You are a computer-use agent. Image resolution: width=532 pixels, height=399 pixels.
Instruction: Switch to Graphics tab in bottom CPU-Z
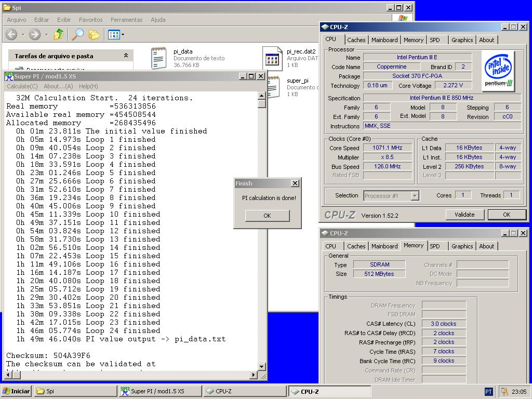point(462,246)
